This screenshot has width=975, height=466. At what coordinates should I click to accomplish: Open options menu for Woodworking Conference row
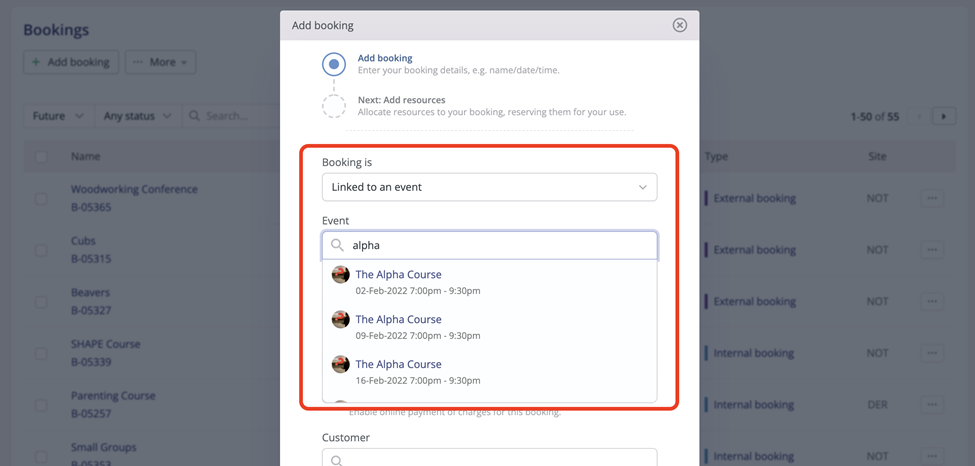click(x=932, y=198)
